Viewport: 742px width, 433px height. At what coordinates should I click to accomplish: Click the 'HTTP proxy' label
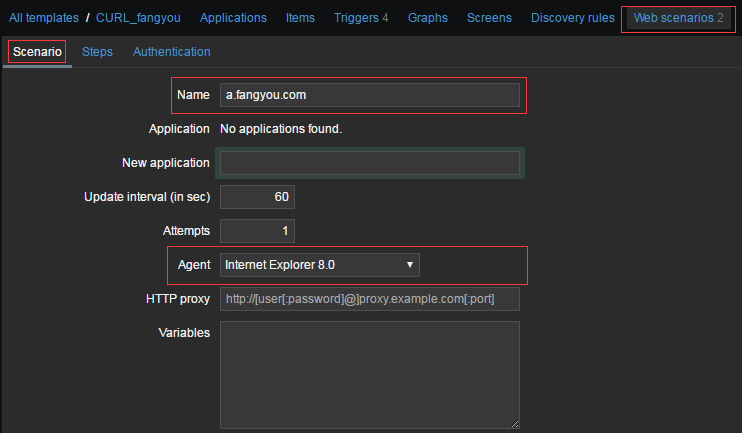[178, 299]
